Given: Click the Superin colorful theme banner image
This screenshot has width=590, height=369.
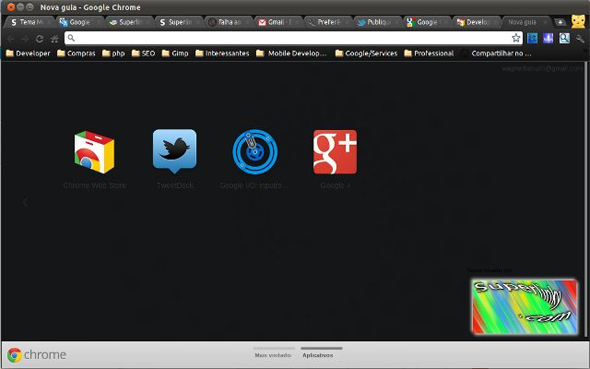Looking at the screenshot, I should click(524, 307).
